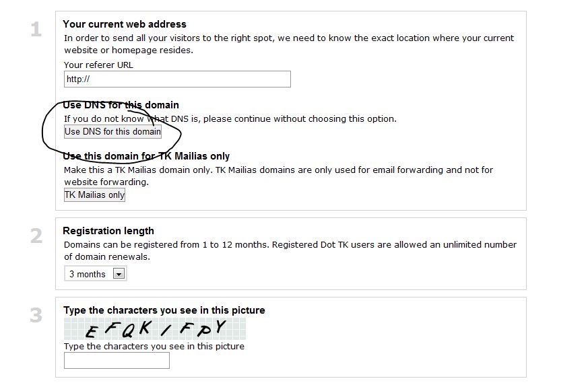Click the 'Use this domain for TK Mailias only' heading
Viewport: 588px width, 387px height.
(x=146, y=156)
